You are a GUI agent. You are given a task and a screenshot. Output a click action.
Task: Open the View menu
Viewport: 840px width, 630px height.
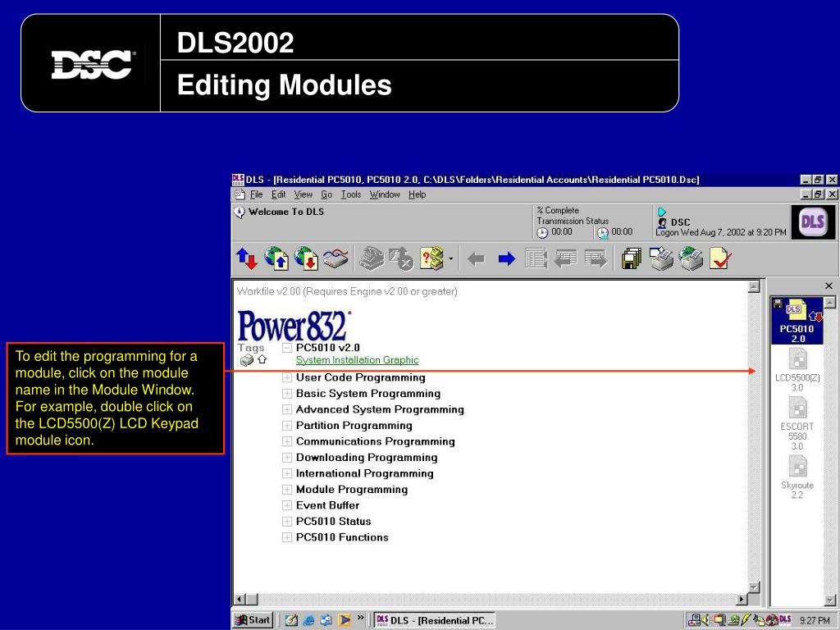[304, 194]
